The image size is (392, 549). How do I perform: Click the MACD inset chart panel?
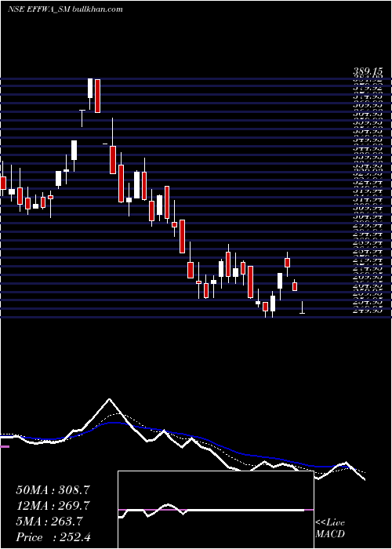pos(216,510)
